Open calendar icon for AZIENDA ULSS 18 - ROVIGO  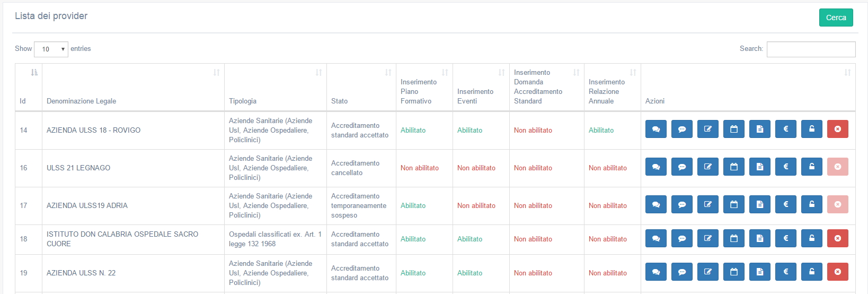click(x=733, y=129)
